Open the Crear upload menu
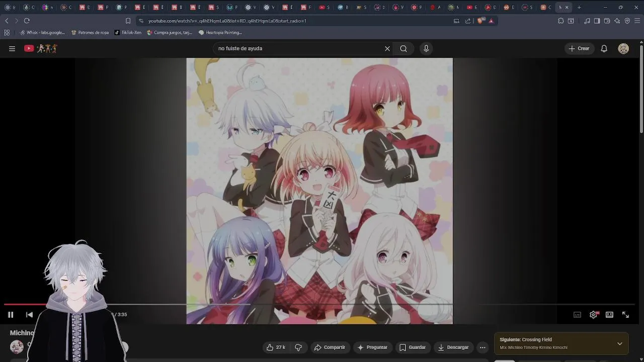The image size is (644, 362). (x=579, y=48)
